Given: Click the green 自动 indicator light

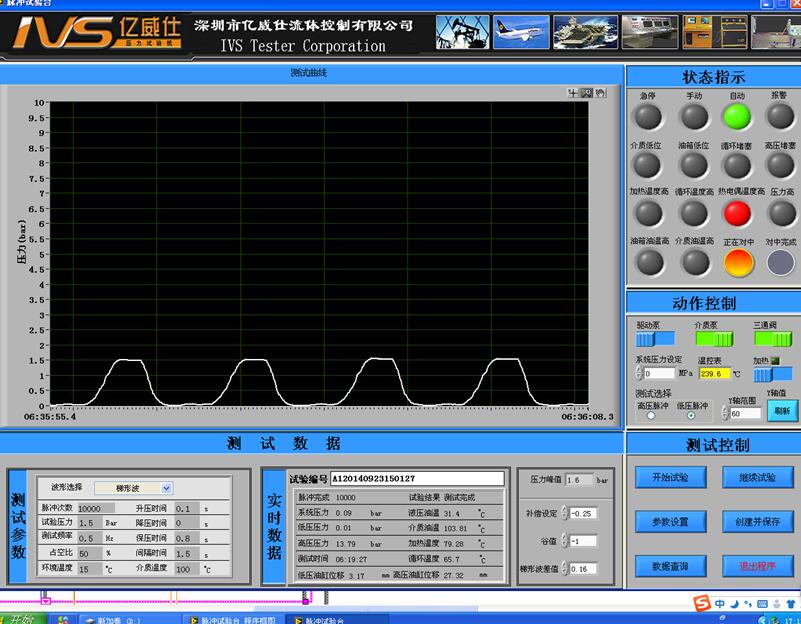Looking at the screenshot, I should pos(737,117).
